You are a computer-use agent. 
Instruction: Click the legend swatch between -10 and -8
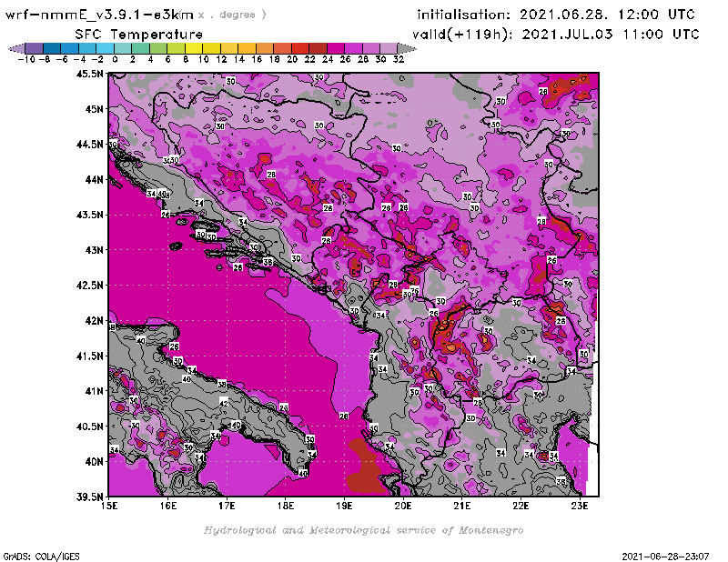point(35,48)
